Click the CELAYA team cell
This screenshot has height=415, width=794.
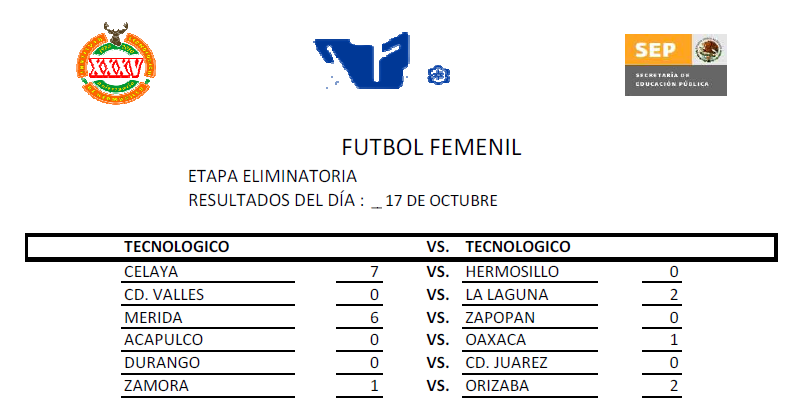point(151,271)
